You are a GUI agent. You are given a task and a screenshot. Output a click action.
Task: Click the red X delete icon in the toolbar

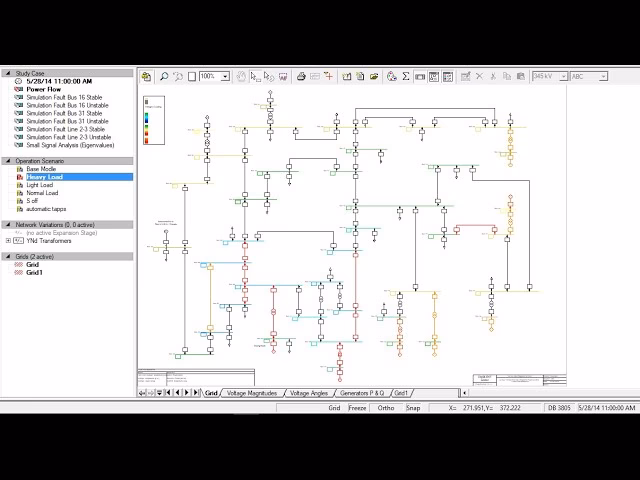tap(479, 76)
